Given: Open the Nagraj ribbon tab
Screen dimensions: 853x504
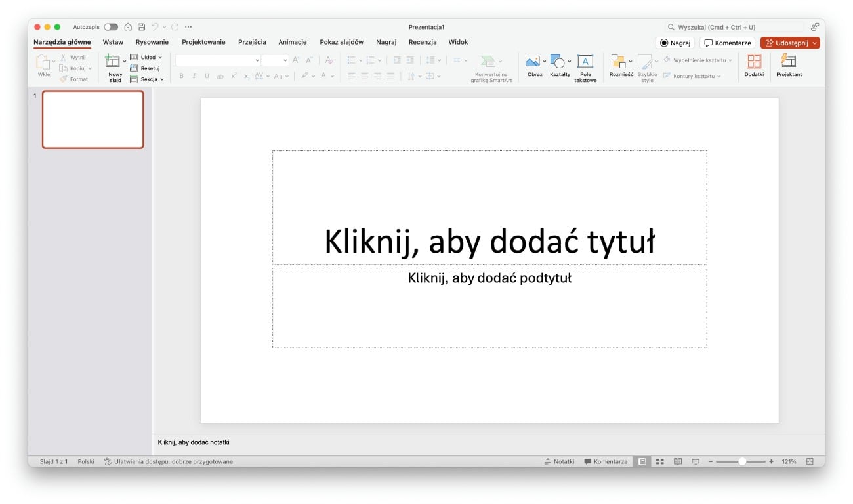Looking at the screenshot, I should tap(386, 42).
